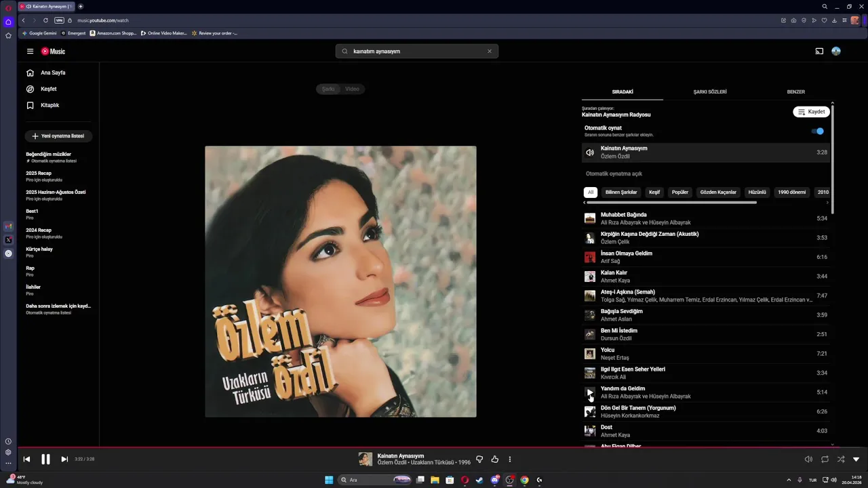
Task: Select Dön Gel Bir Tanem track
Action: [x=705, y=411]
